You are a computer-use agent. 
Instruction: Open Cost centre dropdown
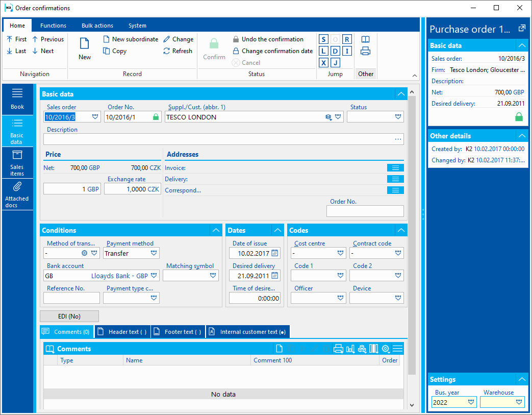(x=340, y=253)
